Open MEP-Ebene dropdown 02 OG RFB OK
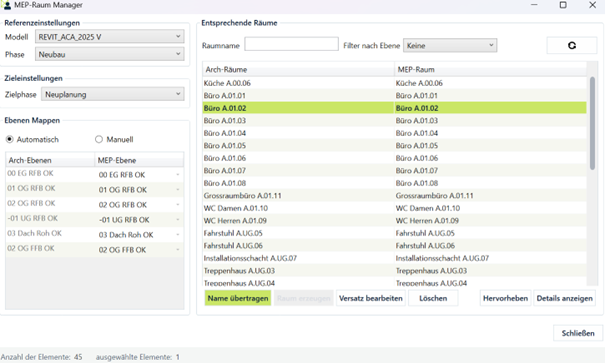 pos(139,205)
